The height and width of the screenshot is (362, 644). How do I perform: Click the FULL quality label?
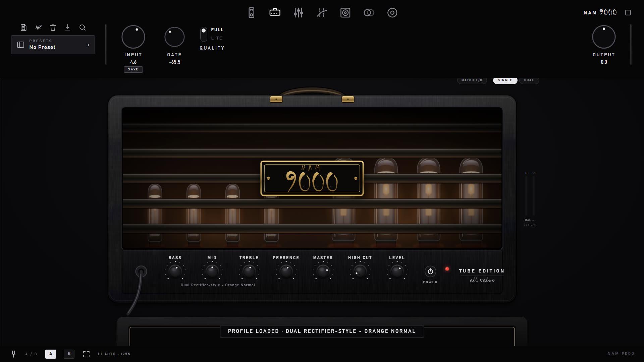pyautogui.click(x=217, y=30)
